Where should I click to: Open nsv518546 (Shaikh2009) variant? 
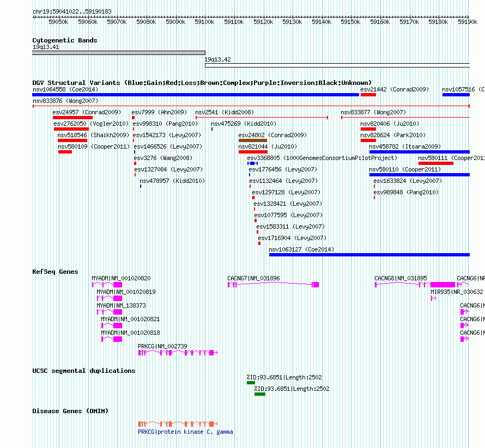93,135
